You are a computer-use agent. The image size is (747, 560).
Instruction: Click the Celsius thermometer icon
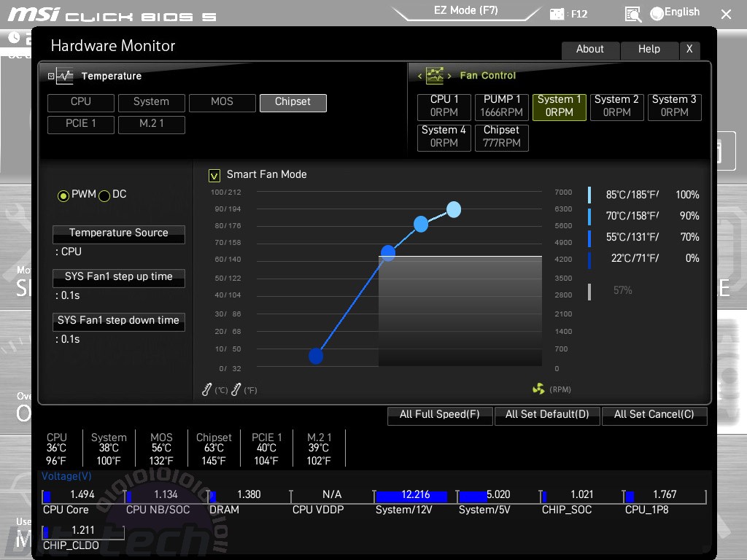click(206, 389)
